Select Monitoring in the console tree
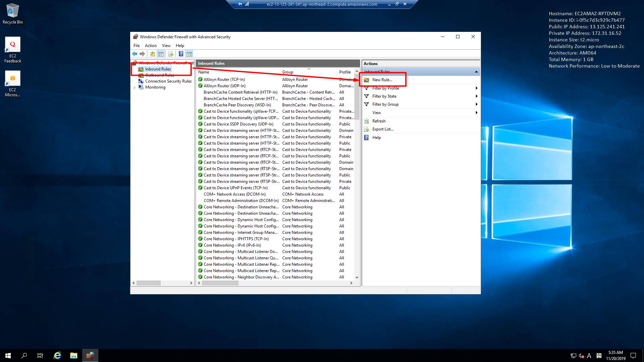The width and height of the screenshot is (644, 362). coord(155,87)
